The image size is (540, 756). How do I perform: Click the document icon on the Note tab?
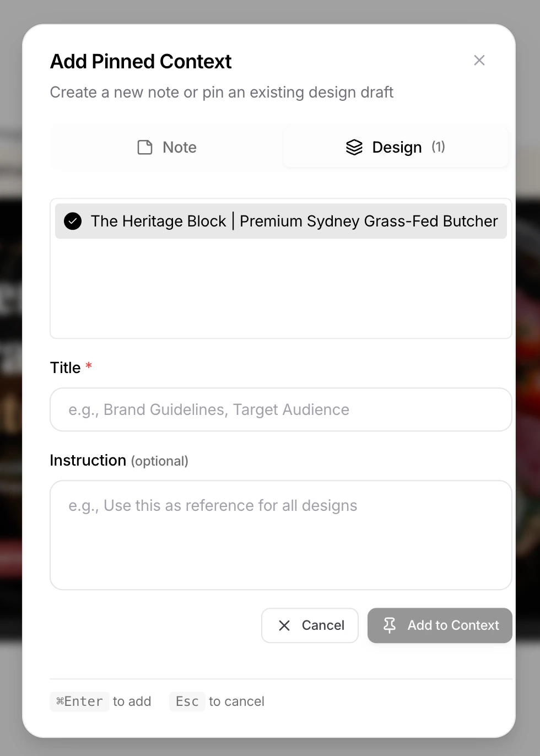(x=144, y=147)
